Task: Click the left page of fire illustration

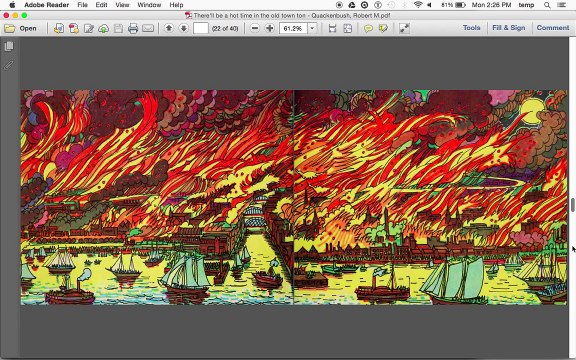Action: point(157,197)
